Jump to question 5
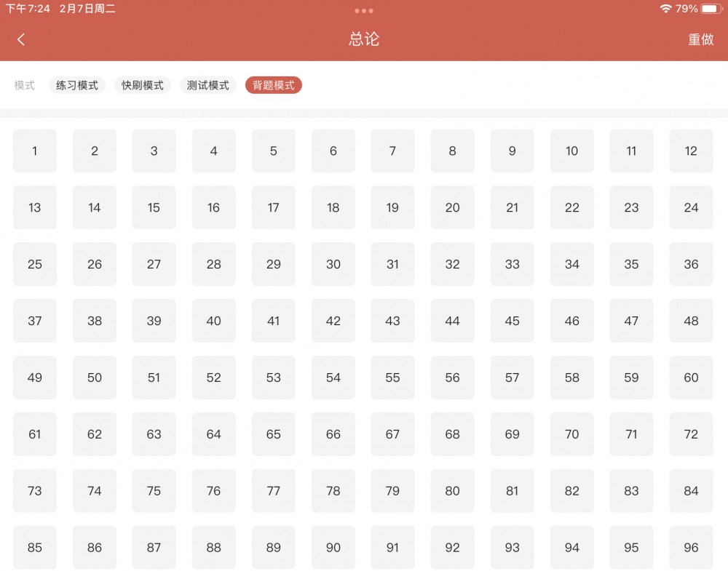728x571 pixels. [x=274, y=151]
